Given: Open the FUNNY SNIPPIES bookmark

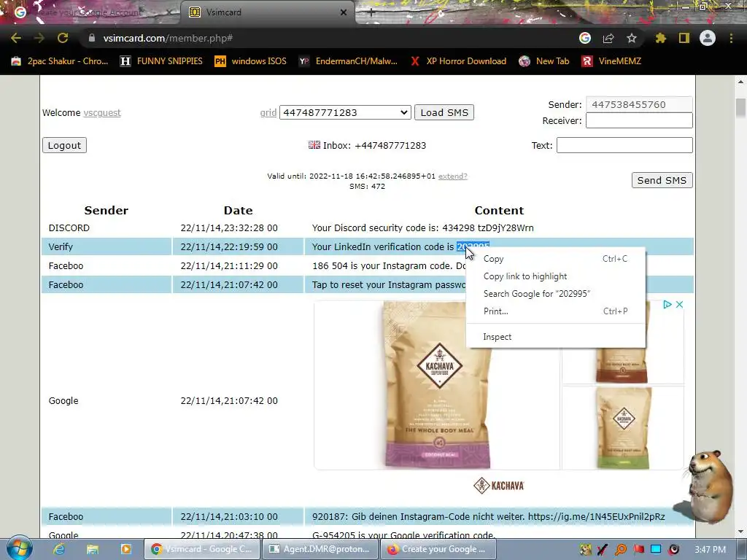Looking at the screenshot, I should 161,61.
